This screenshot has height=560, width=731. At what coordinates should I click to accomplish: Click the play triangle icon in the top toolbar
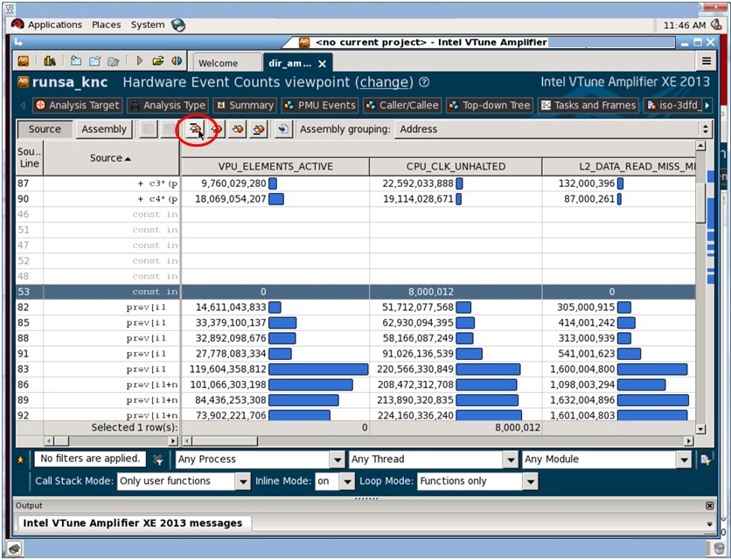pyautogui.click(x=139, y=61)
